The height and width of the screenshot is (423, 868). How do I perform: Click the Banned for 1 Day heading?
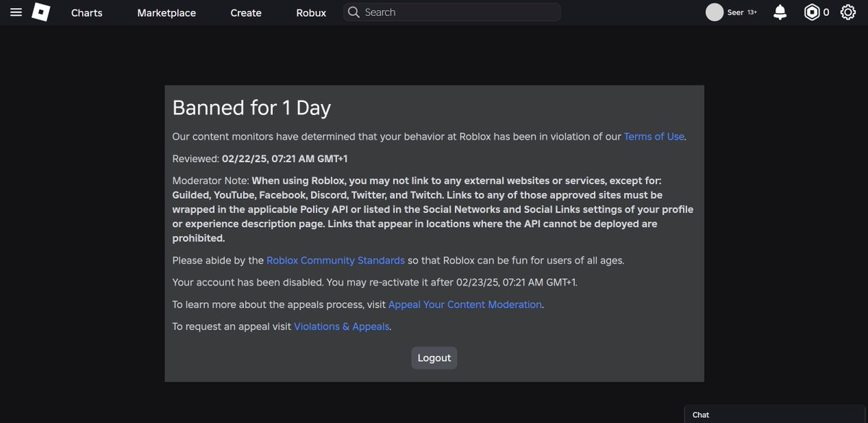(x=252, y=108)
